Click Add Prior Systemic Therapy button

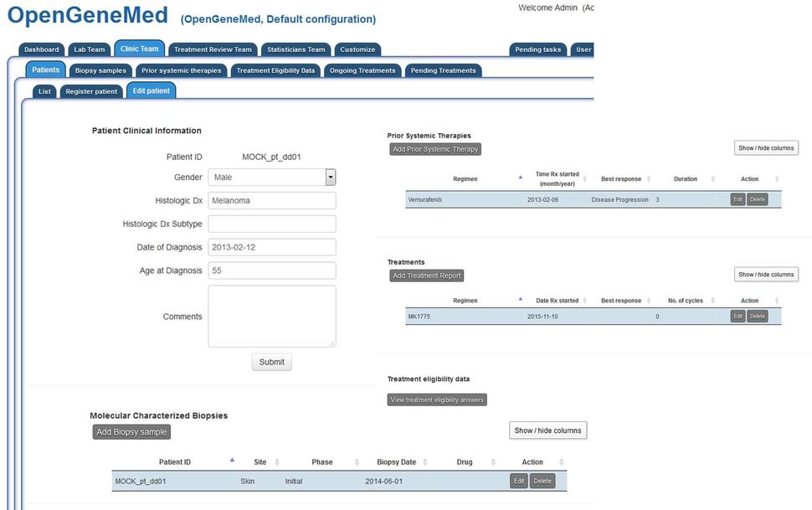[x=435, y=149]
